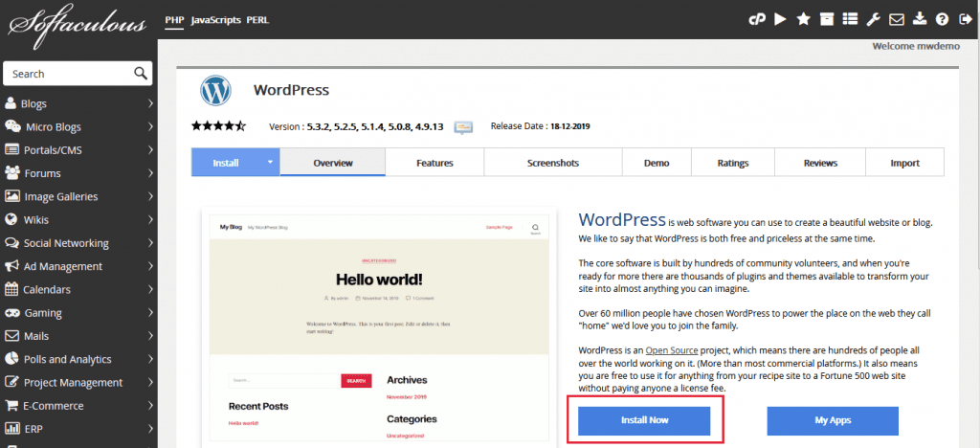
Task: Click the search magnifier icon
Action: [x=140, y=73]
